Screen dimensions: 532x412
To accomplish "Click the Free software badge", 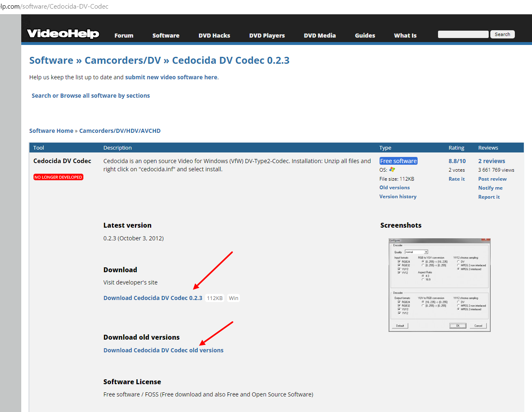I will coord(398,161).
